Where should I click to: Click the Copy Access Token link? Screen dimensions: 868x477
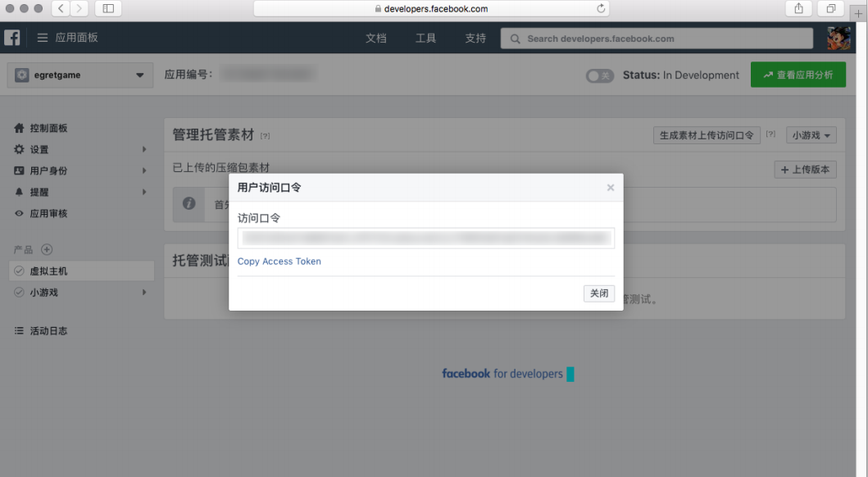pos(281,261)
